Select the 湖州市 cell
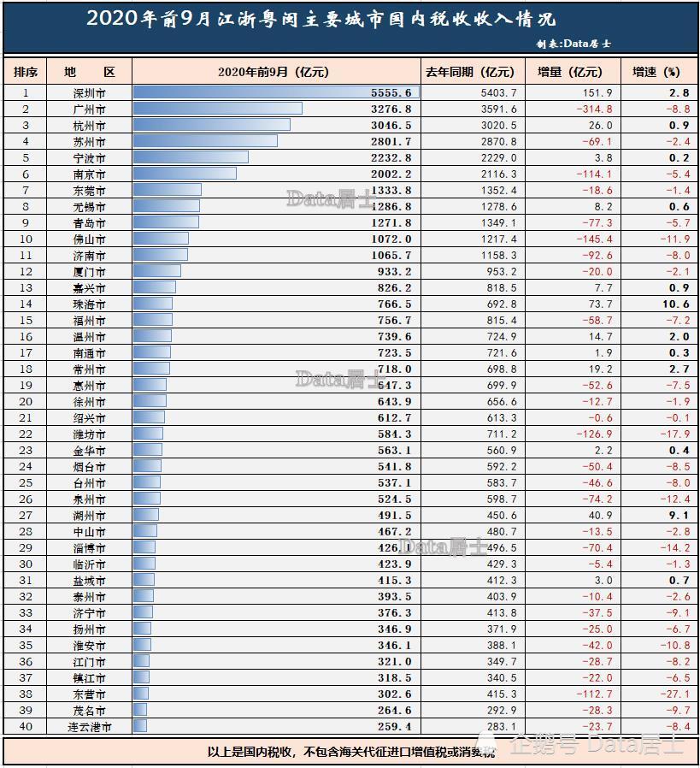Screen dimensions: 700x768 pyautogui.click(x=90, y=515)
